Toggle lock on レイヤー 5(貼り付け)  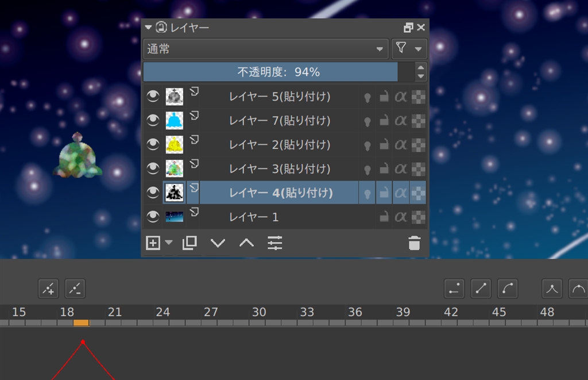(x=384, y=97)
